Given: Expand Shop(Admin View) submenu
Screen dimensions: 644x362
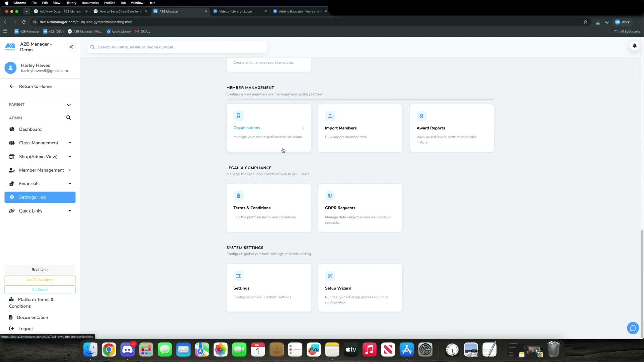Looking at the screenshot, I should (70, 157).
